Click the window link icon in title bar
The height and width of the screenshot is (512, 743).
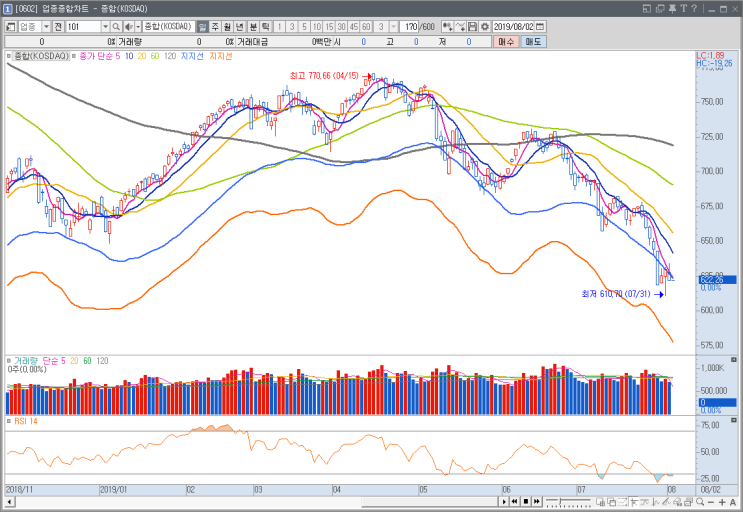[x=660, y=9]
